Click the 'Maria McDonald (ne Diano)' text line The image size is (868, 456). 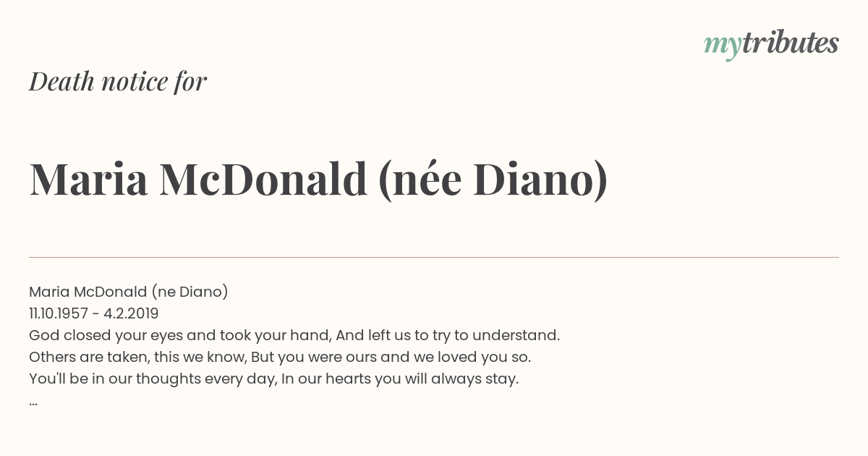point(129,292)
